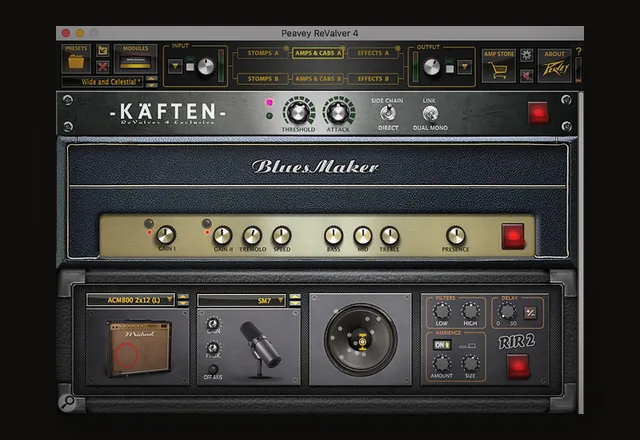The width and height of the screenshot is (640, 440).
Task: Click the magnifier zoom icon
Action: click(x=67, y=402)
